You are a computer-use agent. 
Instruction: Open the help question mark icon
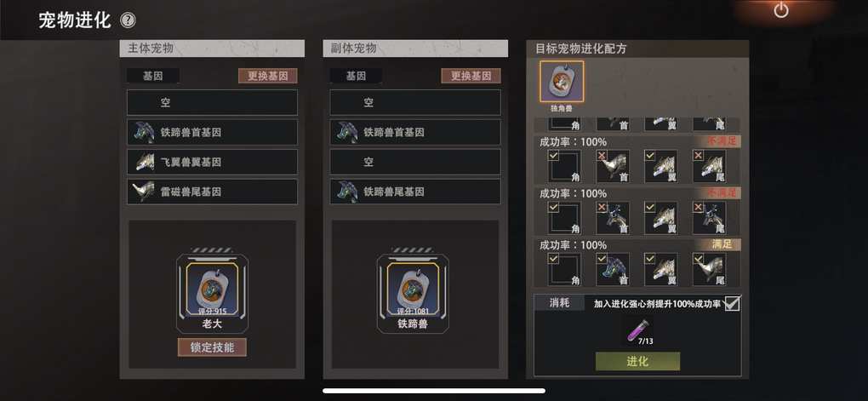128,20
